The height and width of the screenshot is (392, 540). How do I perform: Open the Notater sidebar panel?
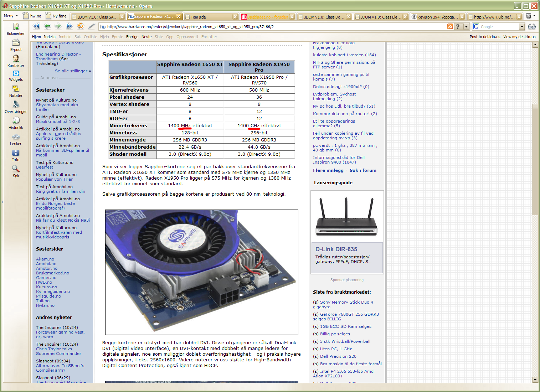pyautogui.click(x=16, y=91)
